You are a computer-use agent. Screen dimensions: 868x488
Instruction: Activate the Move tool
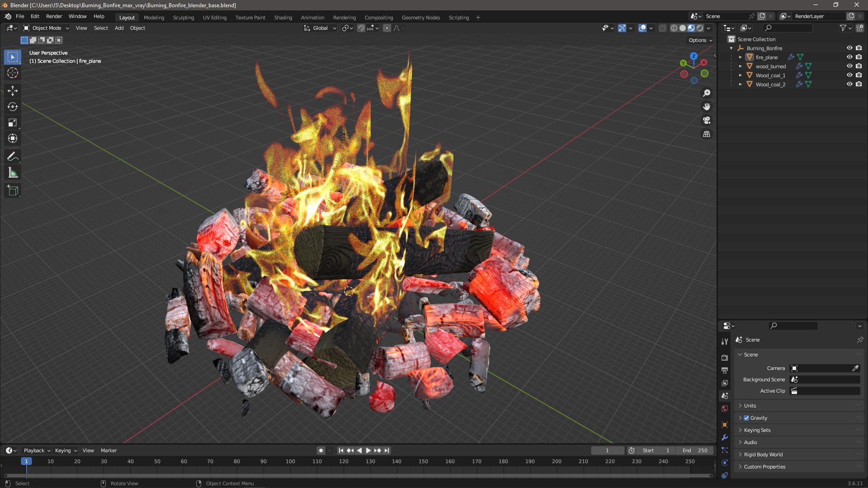pyautogui.click(x=13, y=91)
